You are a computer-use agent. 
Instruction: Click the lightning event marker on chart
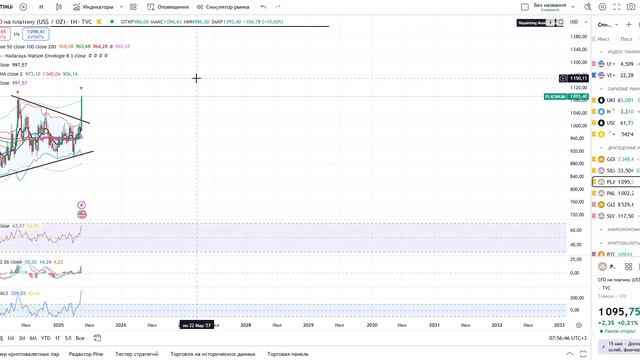click(81, 205)
